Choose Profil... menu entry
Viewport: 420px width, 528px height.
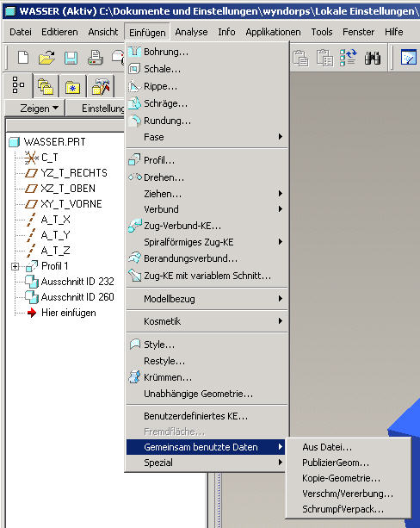207,160
